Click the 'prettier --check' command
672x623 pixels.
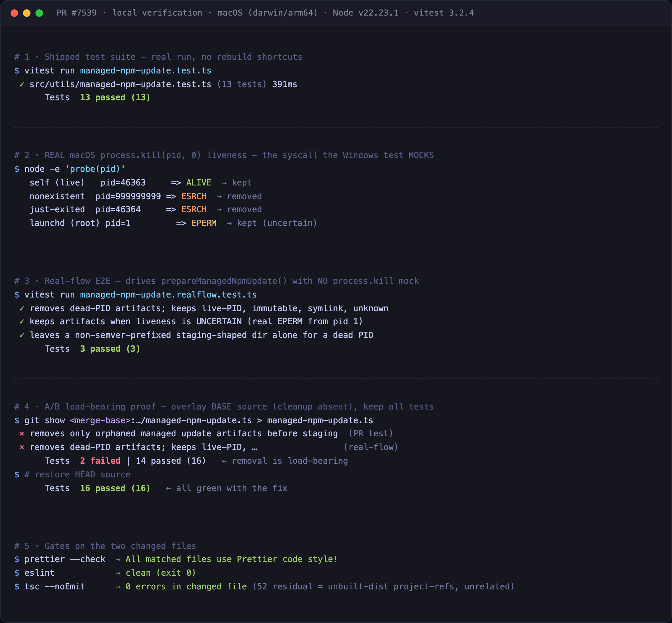pos(65,559)
